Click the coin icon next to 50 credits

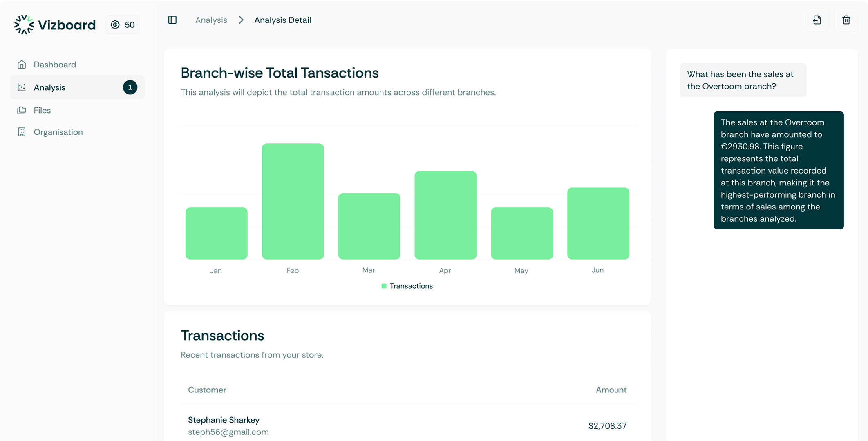tap(116, 24)
